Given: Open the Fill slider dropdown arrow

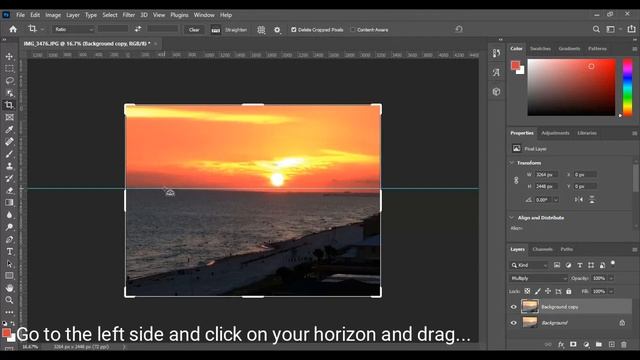Looking at the screenshot, I should point(611,291).
